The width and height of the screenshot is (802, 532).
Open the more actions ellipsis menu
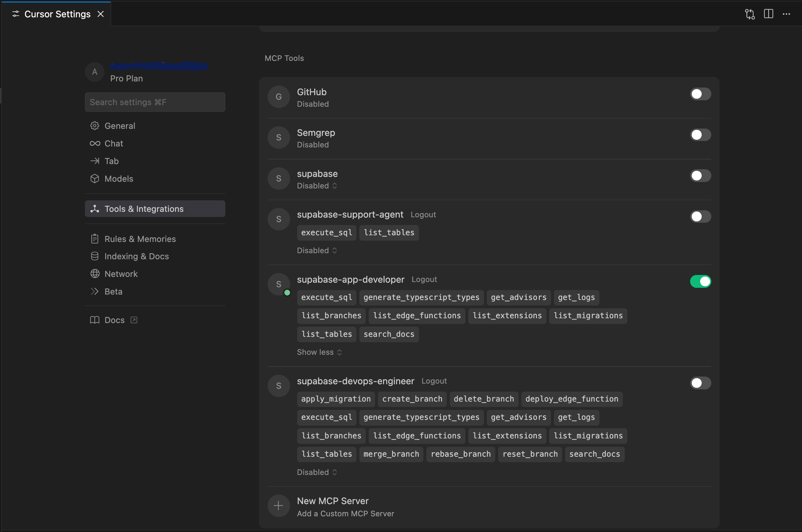coord(786,14)
